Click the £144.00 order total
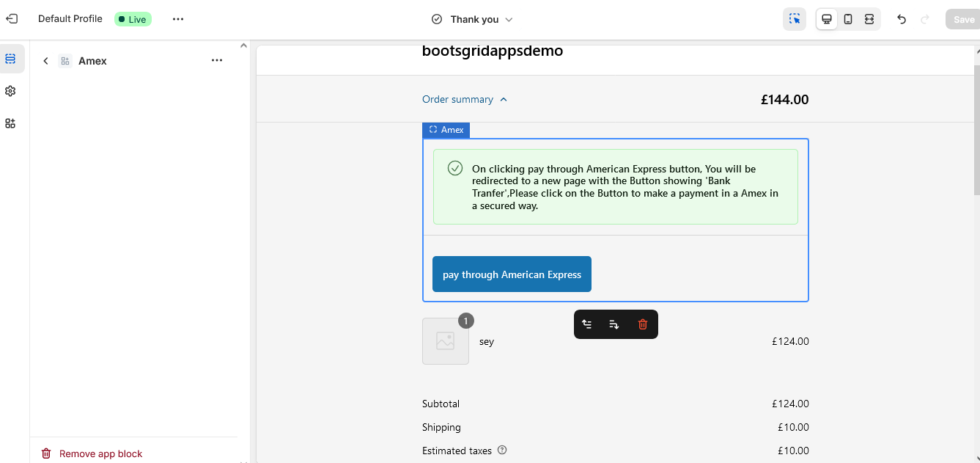This screenshot has width=980, height=463. point(784,100)
